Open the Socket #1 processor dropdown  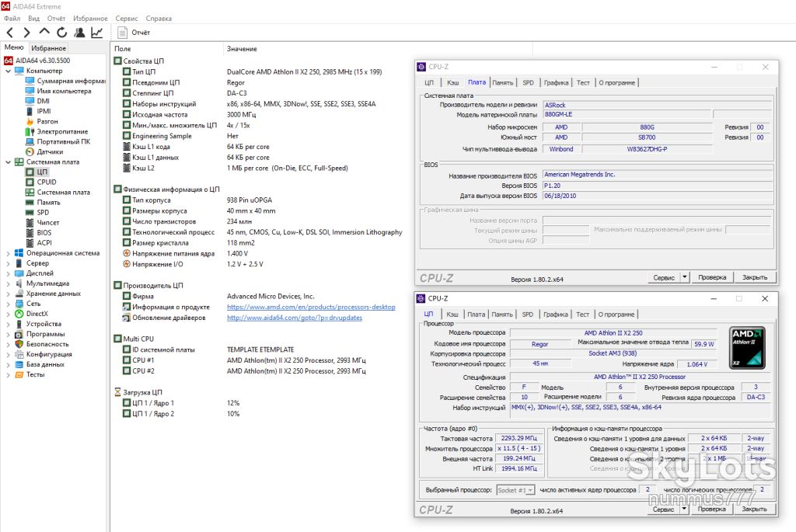[515, 490]
